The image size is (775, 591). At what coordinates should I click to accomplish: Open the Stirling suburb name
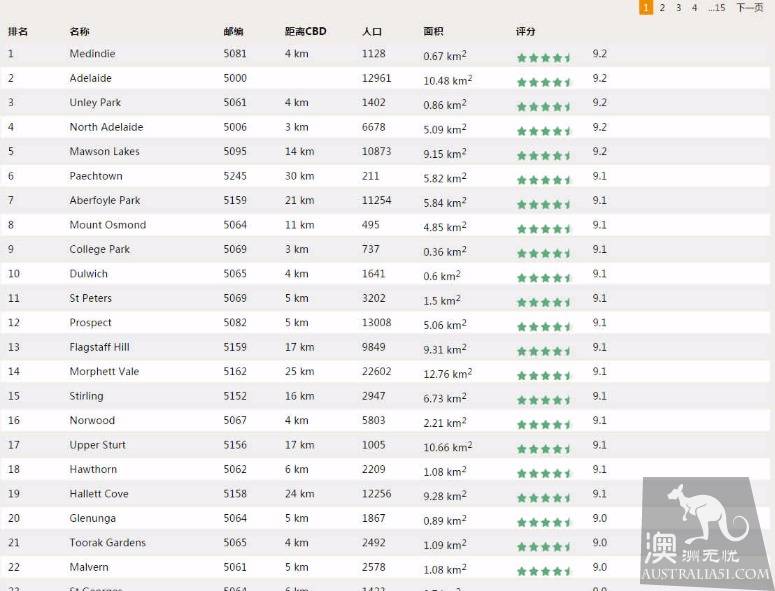pyautogui.click(x=86, y=396)
